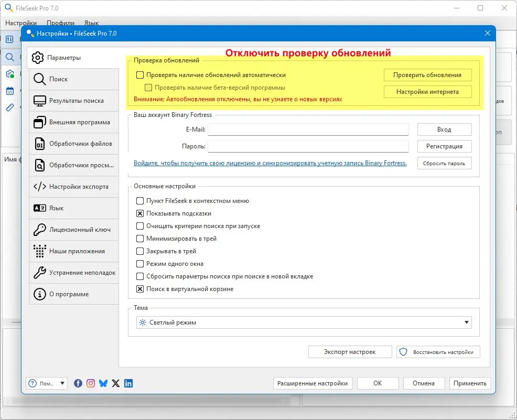This screenshot has height=420, width=517.
Task: Expand the Пом... help dropdown arrow
Action: [62, 383]
